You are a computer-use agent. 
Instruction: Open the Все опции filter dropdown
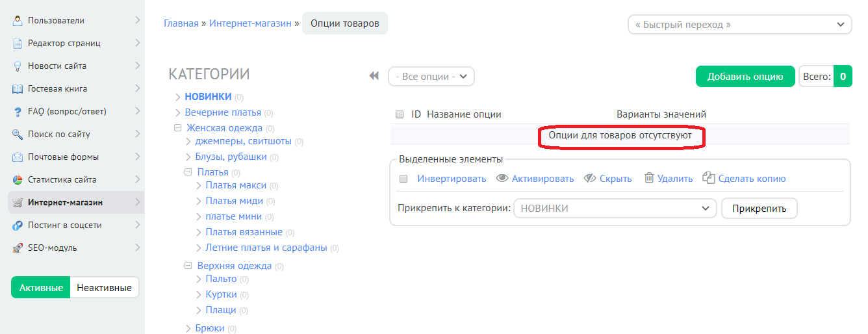(431, 76)
